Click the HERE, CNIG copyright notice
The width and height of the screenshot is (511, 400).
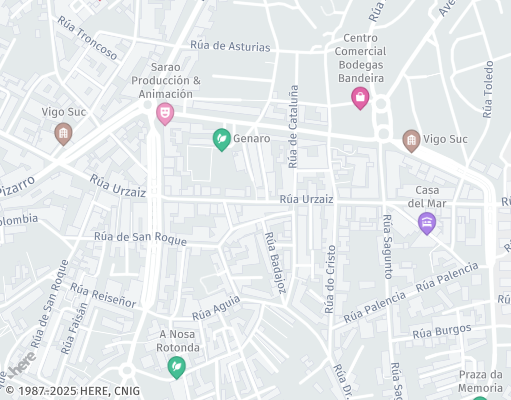point(73,391)
